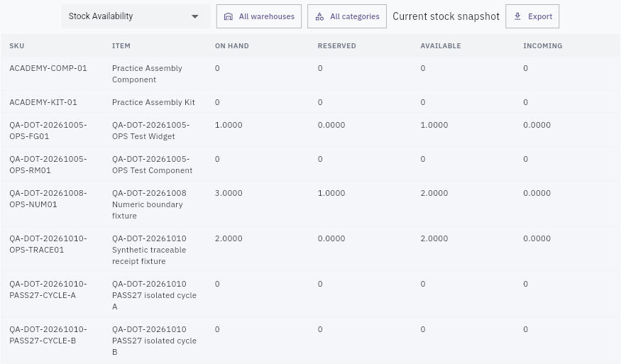Select SKU ACADEMY-COMP-01

coord(48,68)
